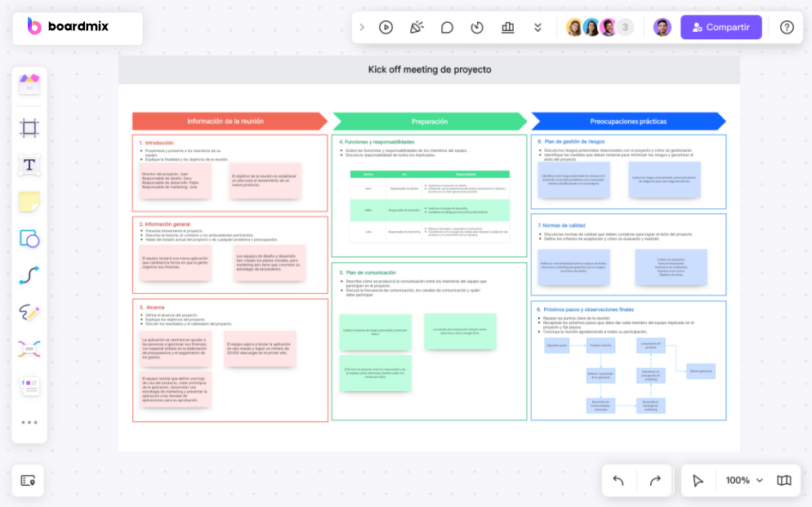The image size is (812, 507).
Task: Open your own profile avatar
Action: (x=662, y=27)
